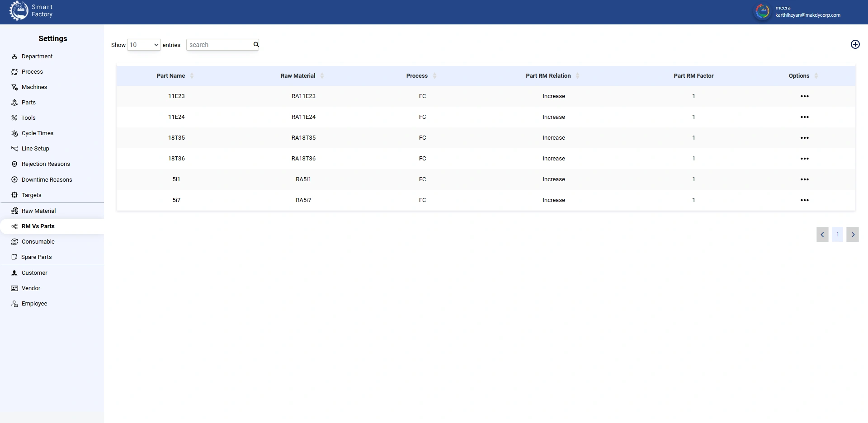Image resolution: width=868 pixels, height=423 pixels.
Task: Click the Downtime Reasons icon
Action: tap(14, 180)
